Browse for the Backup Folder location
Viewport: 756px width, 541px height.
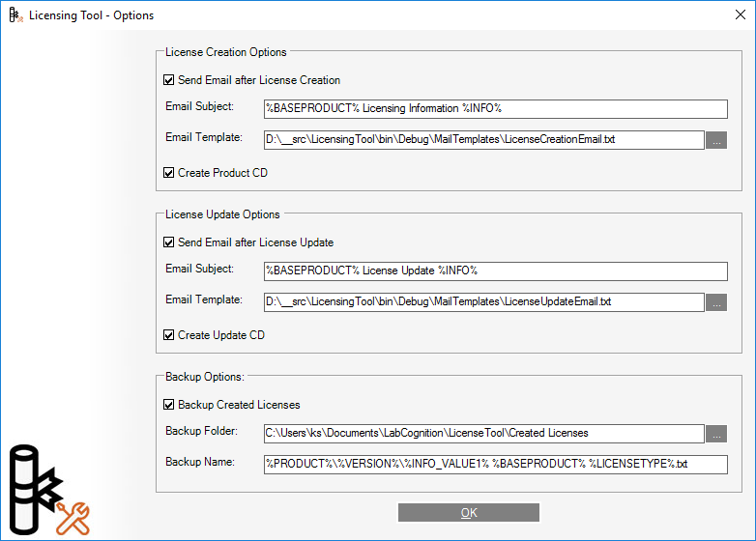716,434
